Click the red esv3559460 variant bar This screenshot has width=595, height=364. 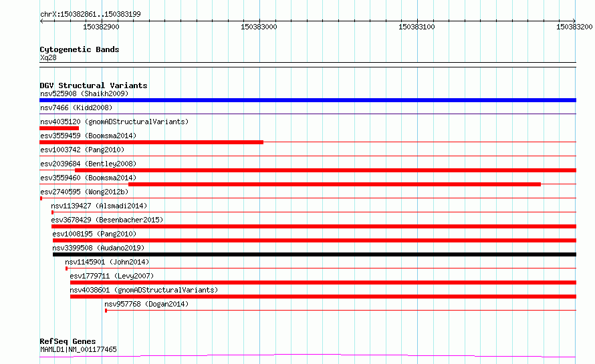pyautogui.click(x=335, y=184)
